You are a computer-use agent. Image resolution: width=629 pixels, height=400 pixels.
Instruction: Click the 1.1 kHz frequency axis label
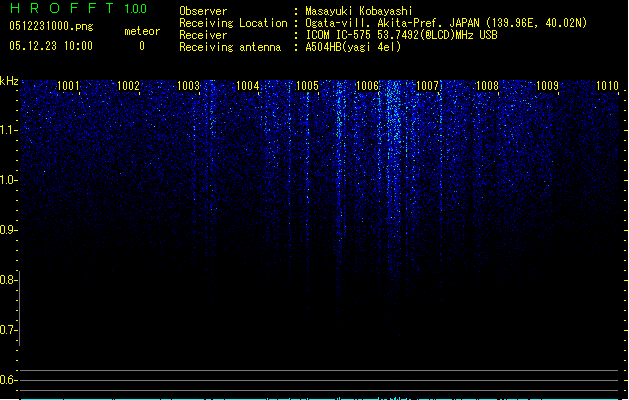[8, 130]
